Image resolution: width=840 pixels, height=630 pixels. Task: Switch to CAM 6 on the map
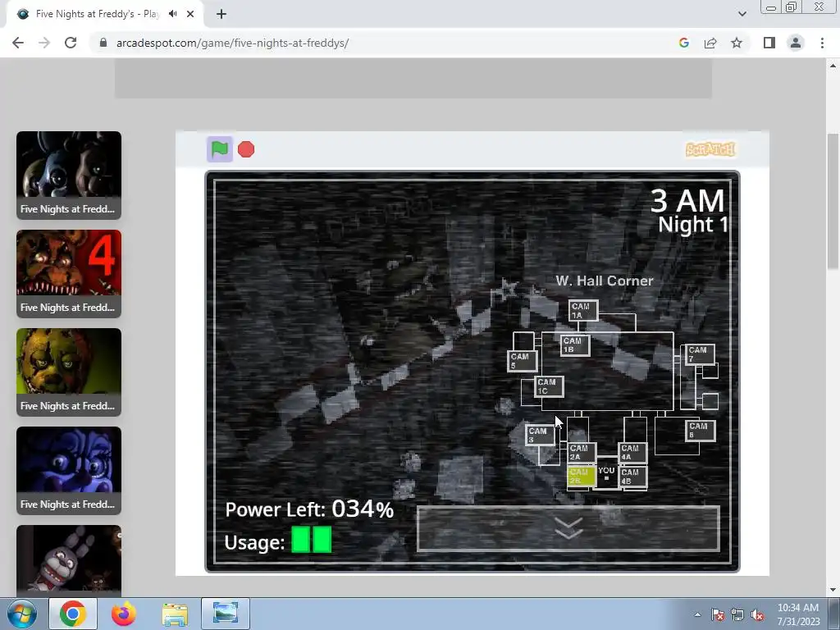pyautogui.click(x=701, y=430)
